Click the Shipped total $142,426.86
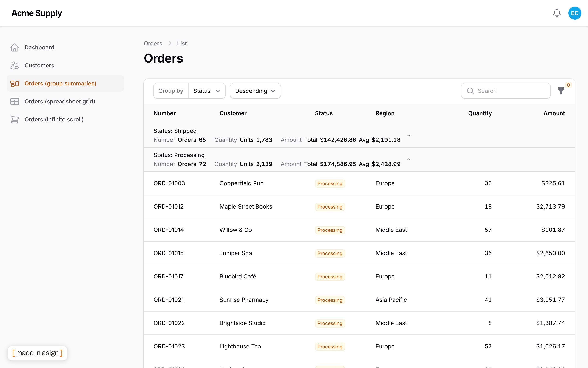The image size is (588, 368). coord(338,140)
